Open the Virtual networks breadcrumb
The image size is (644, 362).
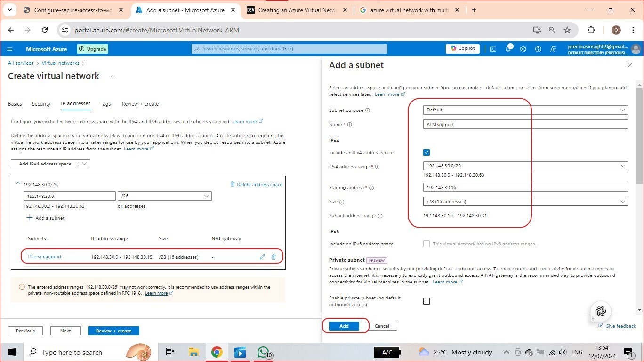61,63
